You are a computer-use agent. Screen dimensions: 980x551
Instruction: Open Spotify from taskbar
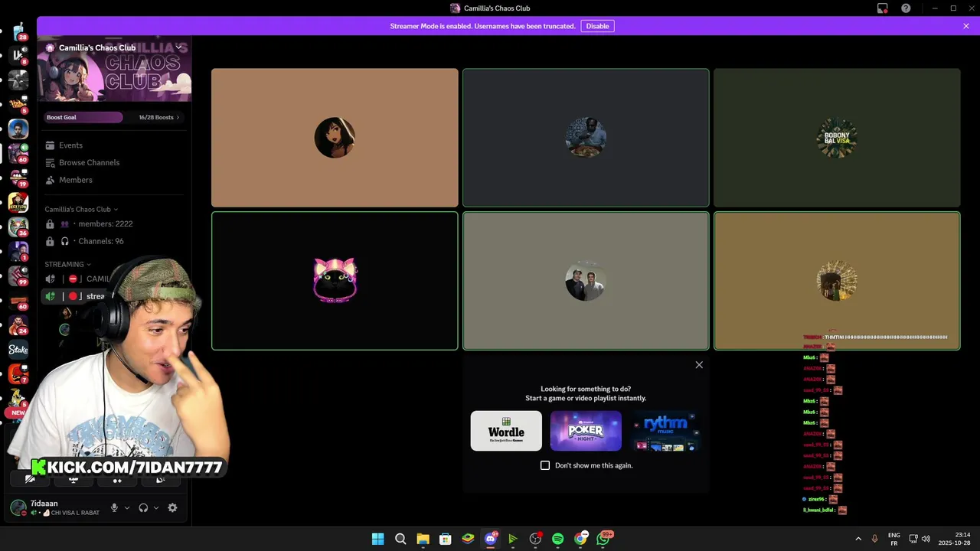tap(557, 539)
